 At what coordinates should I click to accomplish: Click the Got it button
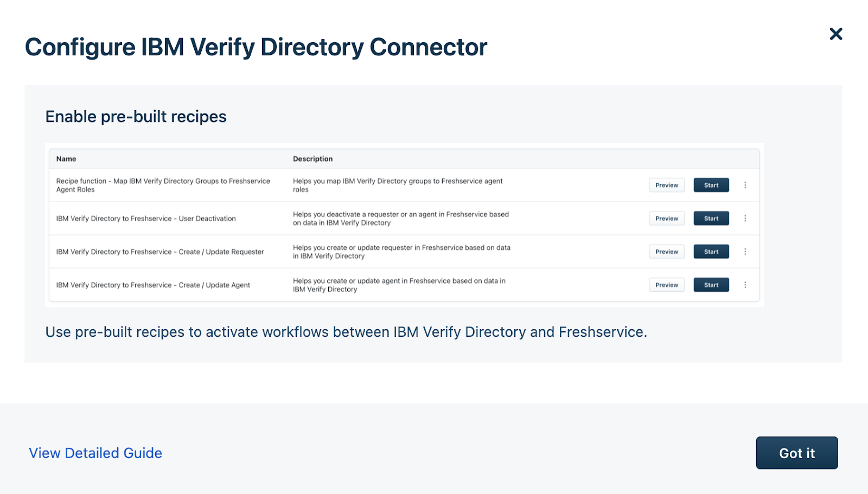pyautogui.click(x=797, y=453)
